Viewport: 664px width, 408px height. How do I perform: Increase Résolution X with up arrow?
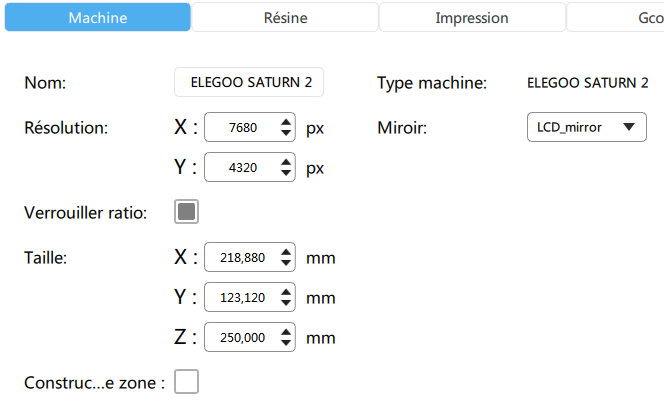tap(286, 122)
